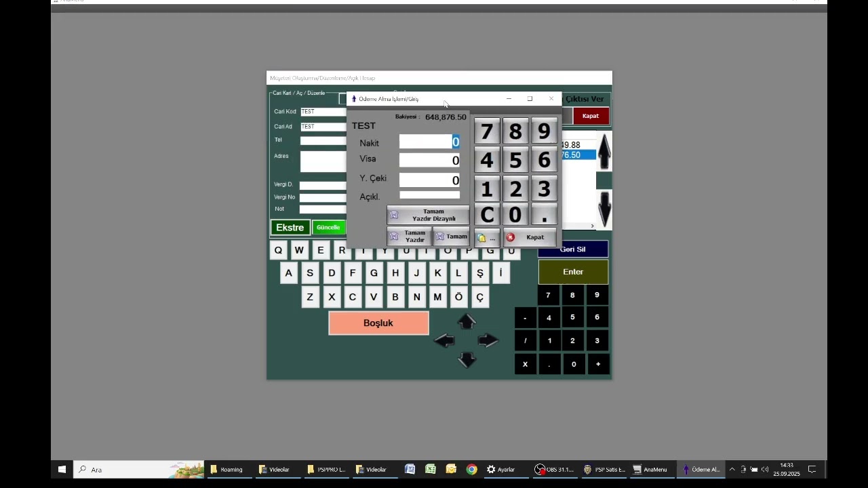Click the Not input field
The width and height of the screenshot is (868, 488).
[323, 209]
